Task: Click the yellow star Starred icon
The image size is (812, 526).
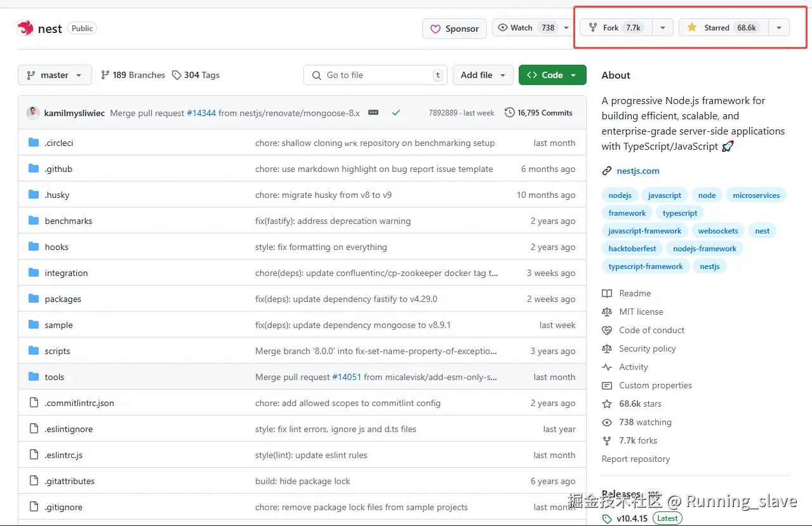Action: click(x=692, y=27)
